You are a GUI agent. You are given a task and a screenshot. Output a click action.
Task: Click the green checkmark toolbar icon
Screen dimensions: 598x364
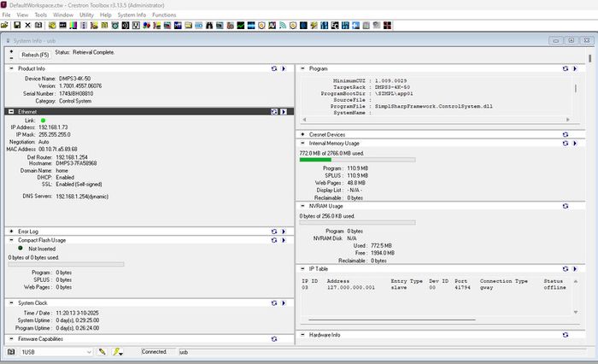[x=241, y=25]
